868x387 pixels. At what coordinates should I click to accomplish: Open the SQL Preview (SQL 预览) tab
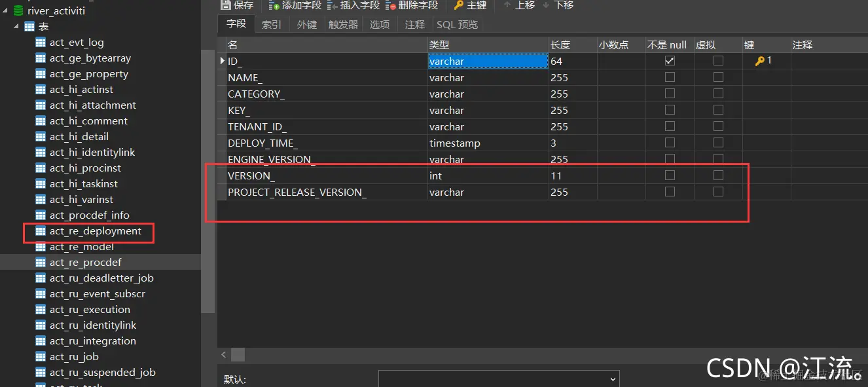[x=458, y=24]
